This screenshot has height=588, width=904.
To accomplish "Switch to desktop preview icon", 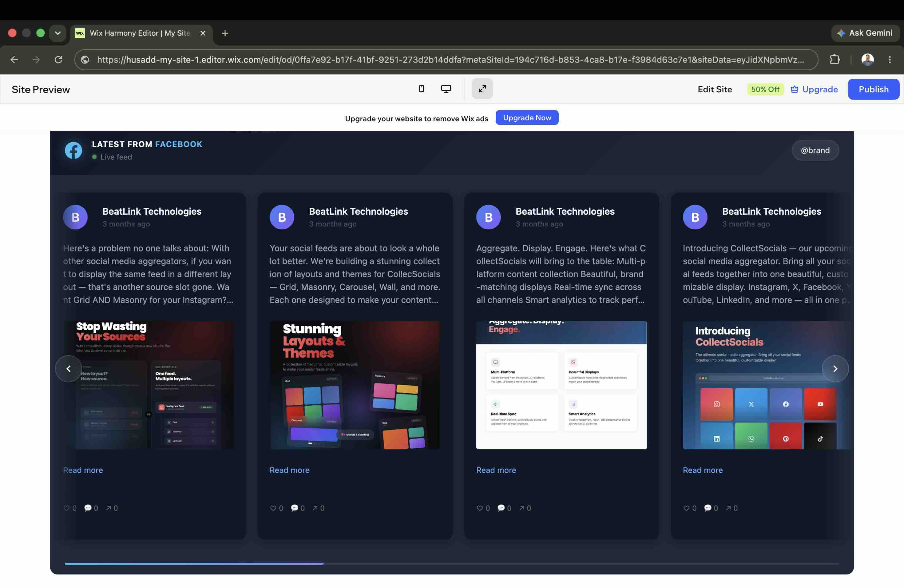I will [x=446, y=89].
